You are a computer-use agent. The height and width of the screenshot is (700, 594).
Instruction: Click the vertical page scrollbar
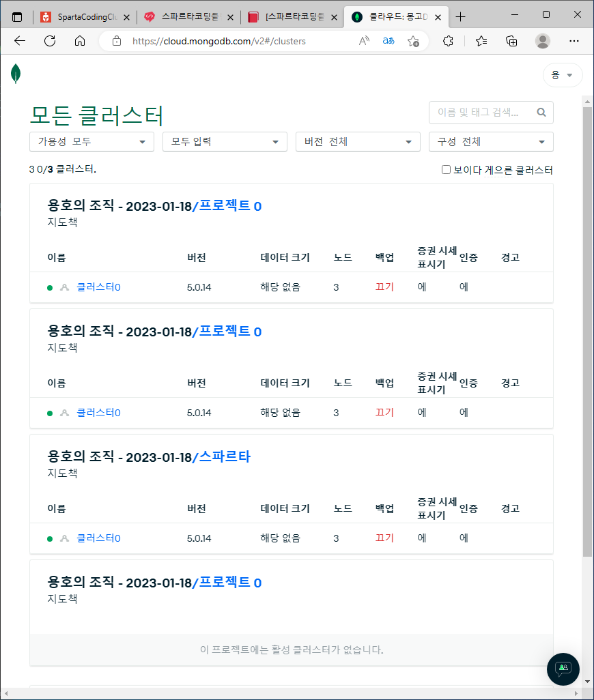pos(587,331)
